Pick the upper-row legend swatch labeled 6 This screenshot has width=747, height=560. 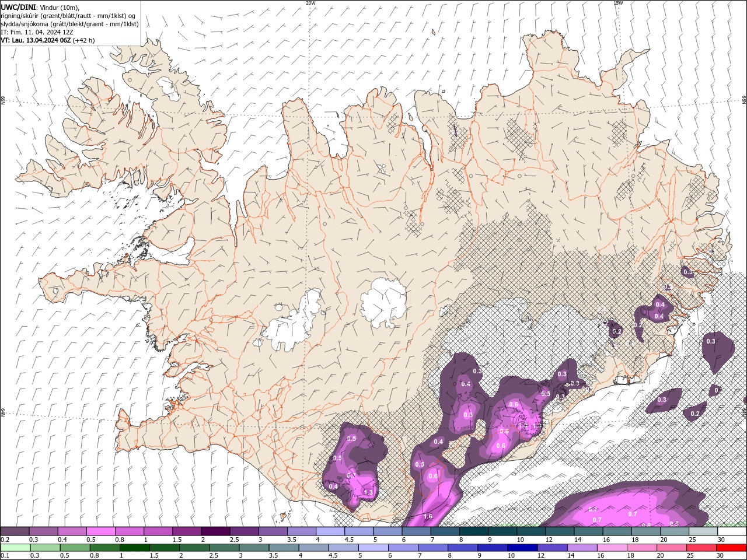[417, 531]
